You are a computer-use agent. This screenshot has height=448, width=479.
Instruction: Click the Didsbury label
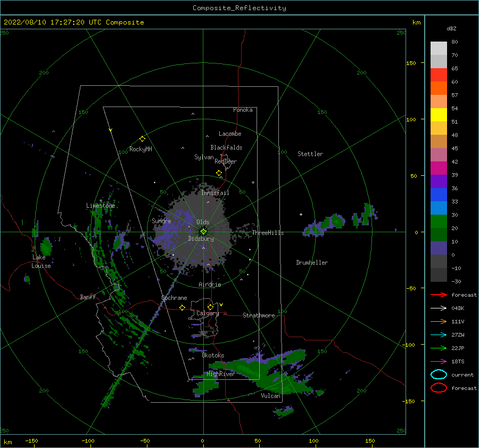[x=201, y=239]
